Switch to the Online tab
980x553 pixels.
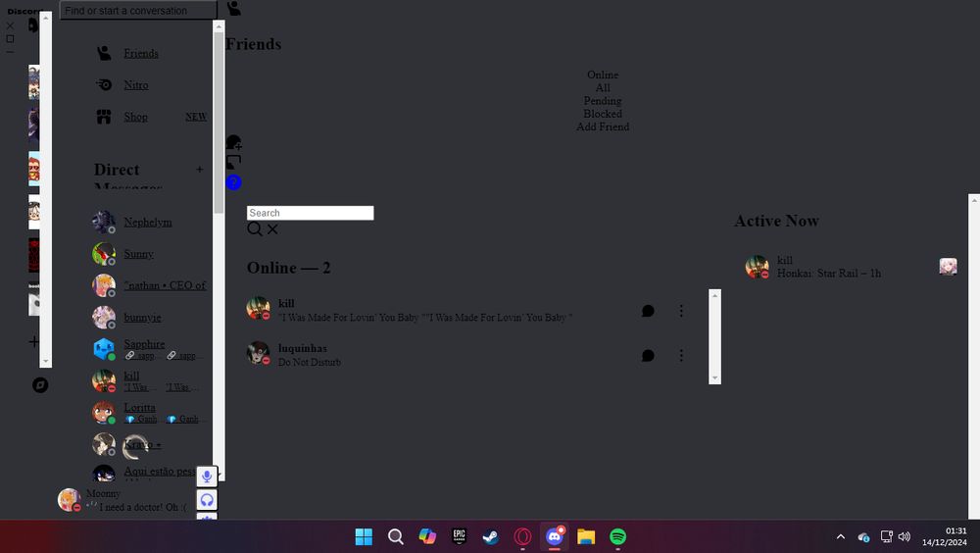pyautogui.click(x=603, y=75)
